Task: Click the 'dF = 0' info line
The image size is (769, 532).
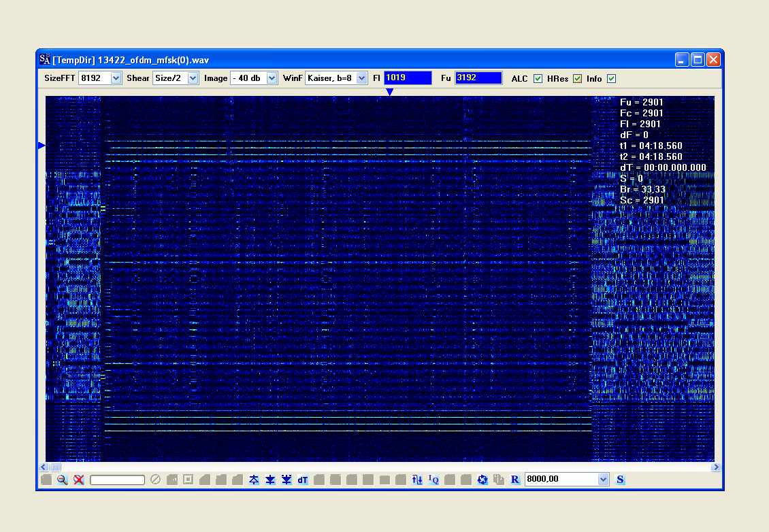Action: 634,135
